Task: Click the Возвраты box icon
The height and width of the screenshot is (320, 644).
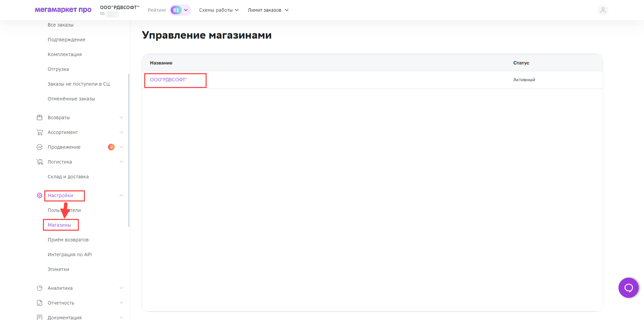Action: (40, 118)
